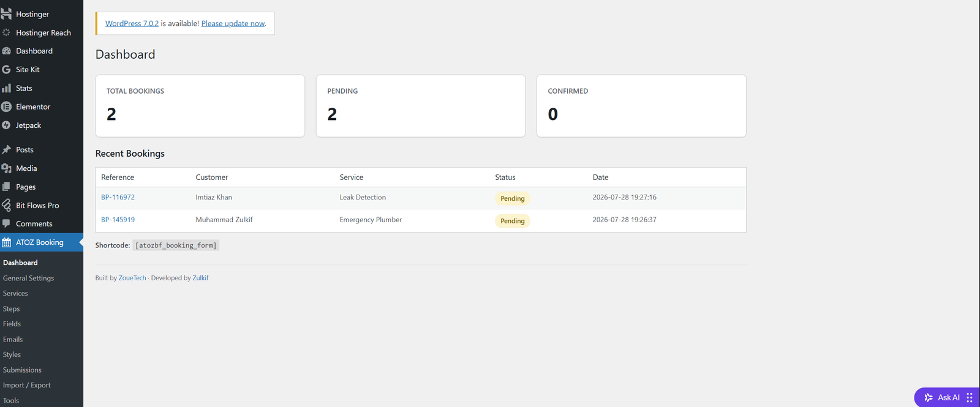Open the Jetpack menu label
Viewport: 980px width, 407px height.
click(x=28, y=125)
